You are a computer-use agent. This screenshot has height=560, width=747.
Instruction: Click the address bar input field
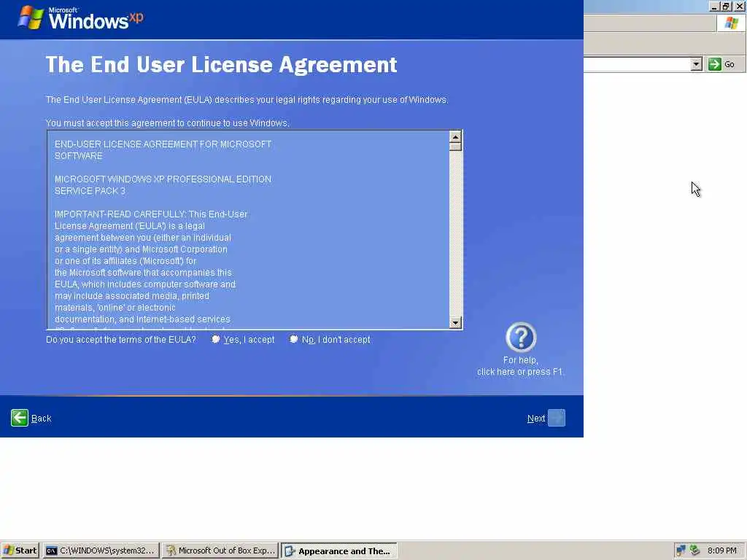637,64
